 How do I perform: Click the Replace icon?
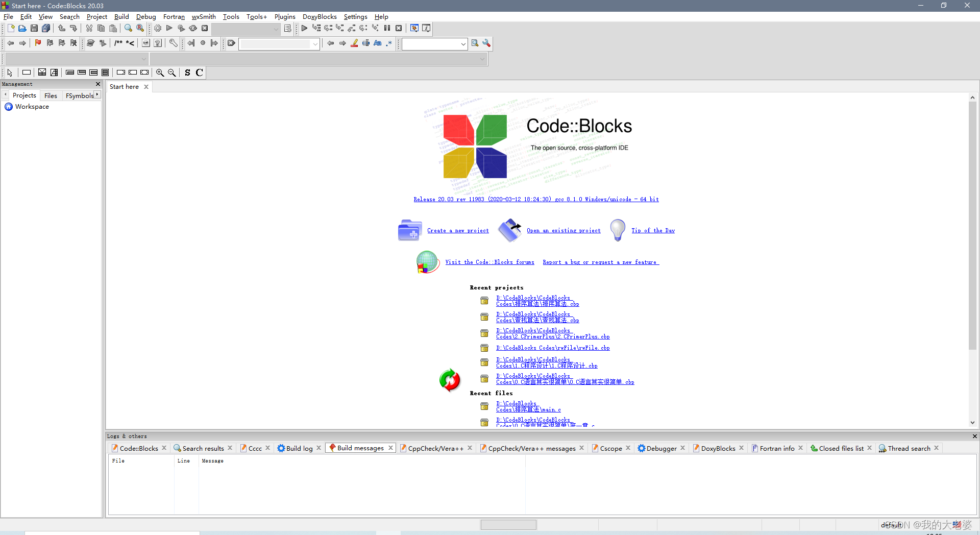pos(140,28)
